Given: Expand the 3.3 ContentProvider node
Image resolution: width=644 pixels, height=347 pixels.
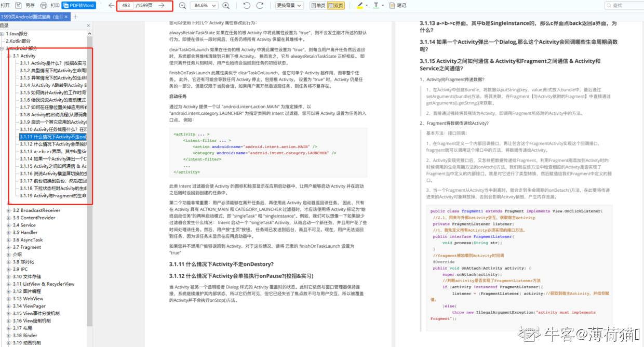Looking at the screenshot, I should 9,218.
